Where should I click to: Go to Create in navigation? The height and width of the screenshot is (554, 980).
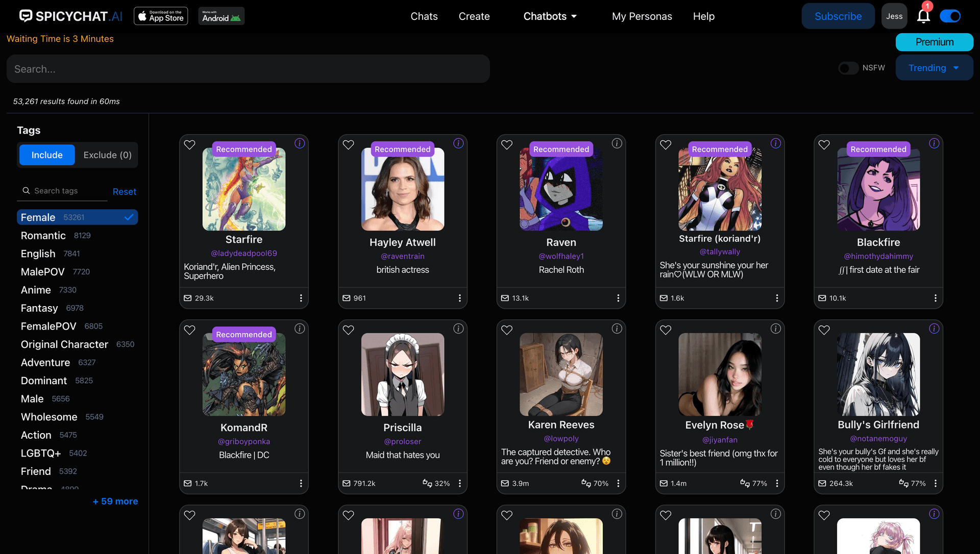coord(474,16)
